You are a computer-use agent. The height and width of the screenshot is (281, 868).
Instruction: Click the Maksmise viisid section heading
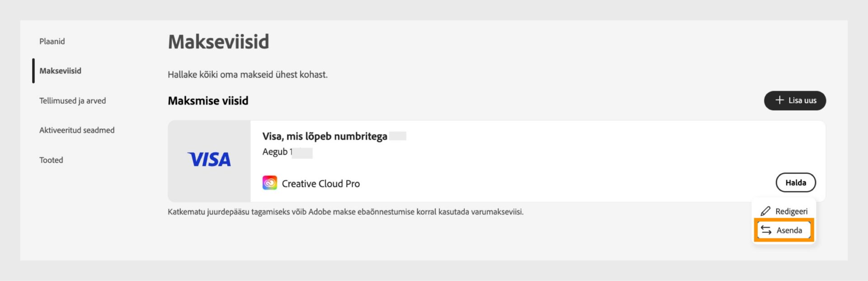pyautogui.click(x=208, y=100)
